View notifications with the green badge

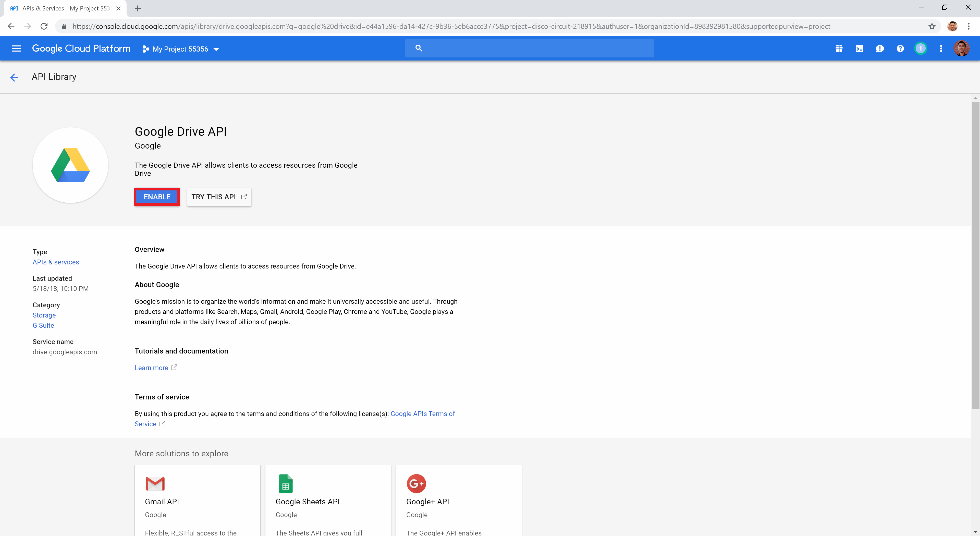[x=921, y=48]
